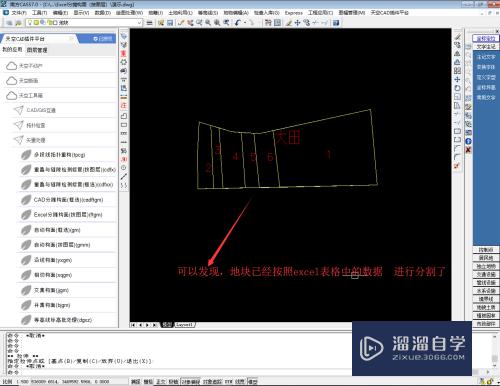Switch to 我的应用 tab in plugin panel

(x=12, y=50)
